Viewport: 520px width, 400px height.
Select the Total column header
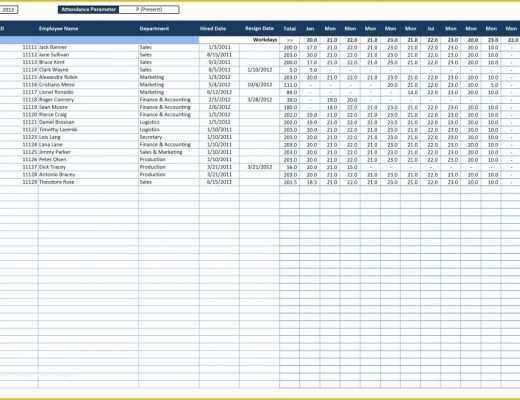coord(290,29)
